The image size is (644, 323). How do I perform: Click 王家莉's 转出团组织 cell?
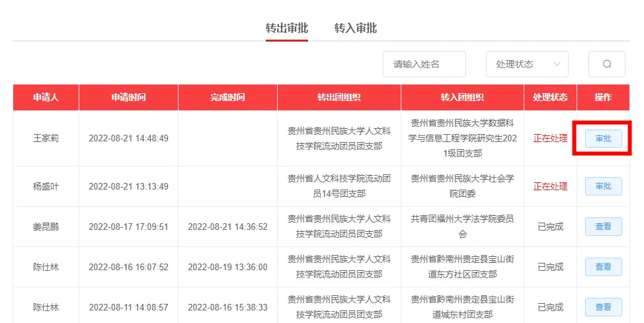[x=339, y=138]
